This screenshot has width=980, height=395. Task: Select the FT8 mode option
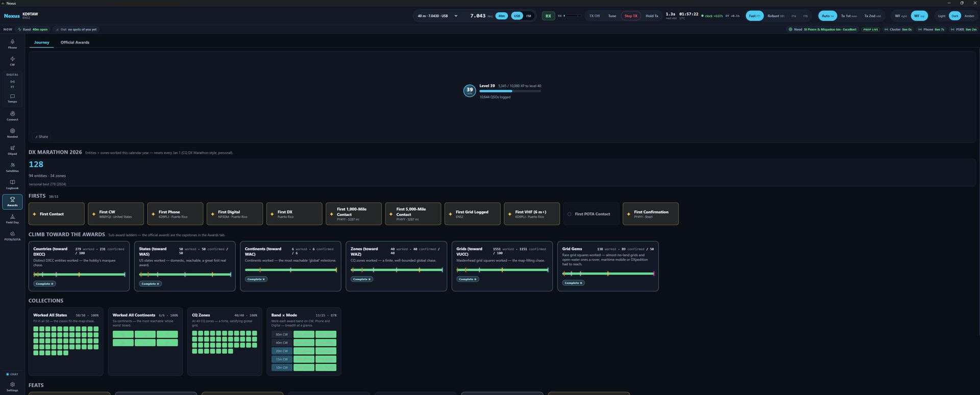coord(805,16)
